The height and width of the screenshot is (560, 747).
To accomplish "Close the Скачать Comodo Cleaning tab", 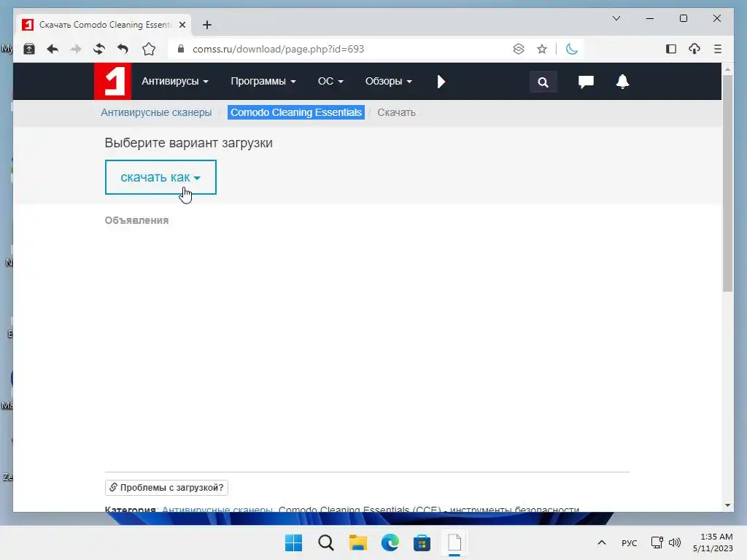I will coord(182,25).
